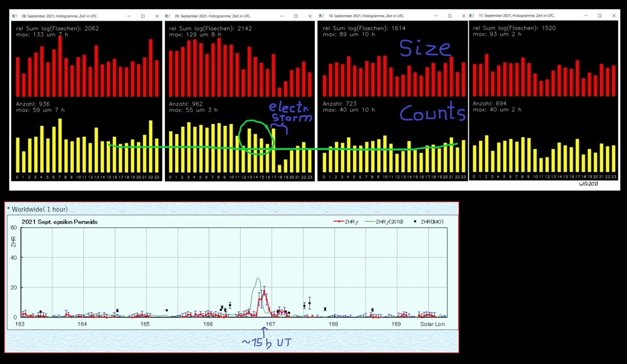Click the ZHR axis tick label '20'
The height and width of the screenshot is (364, 627).
(14, 288)
